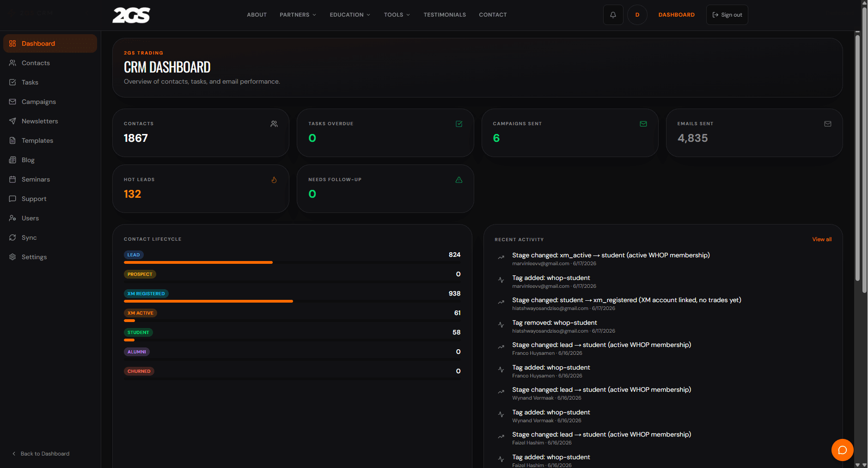View all recent activity
This screenshot has width=868, height=468.
point(822,239)
